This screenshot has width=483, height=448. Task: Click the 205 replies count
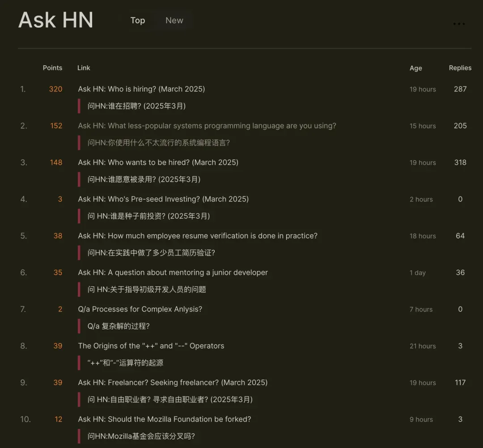click(460, 126)
